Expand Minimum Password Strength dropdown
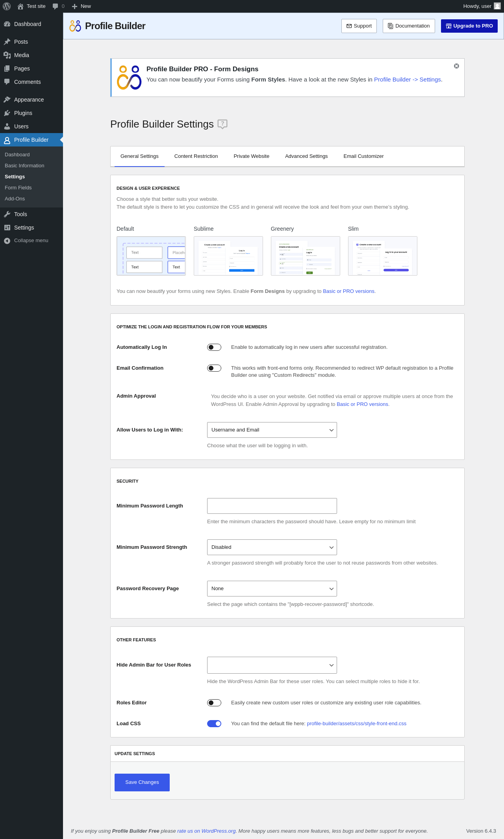The height and width of the screenshot is (839, 504). point(272,547)
